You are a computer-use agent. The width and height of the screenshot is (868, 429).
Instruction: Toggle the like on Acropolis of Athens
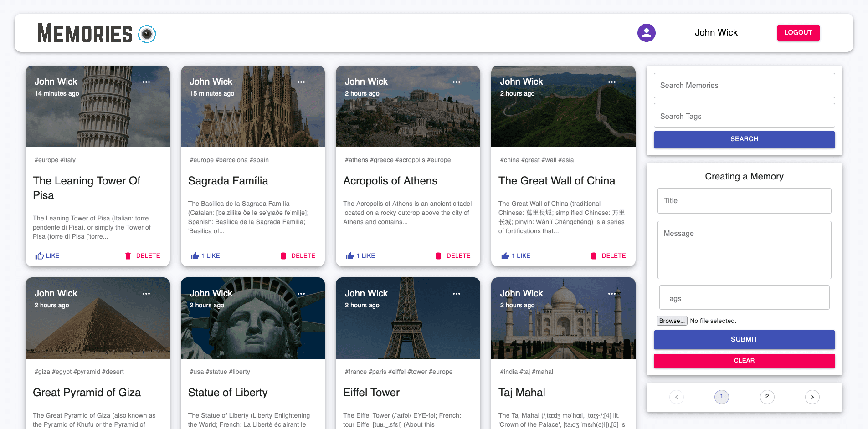[349, 255]
